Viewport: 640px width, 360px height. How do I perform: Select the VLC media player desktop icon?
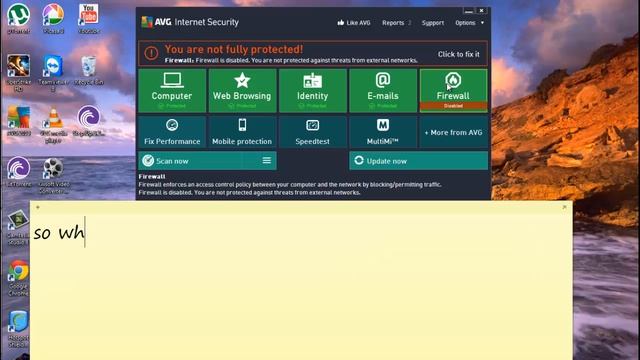click(53, 124)
